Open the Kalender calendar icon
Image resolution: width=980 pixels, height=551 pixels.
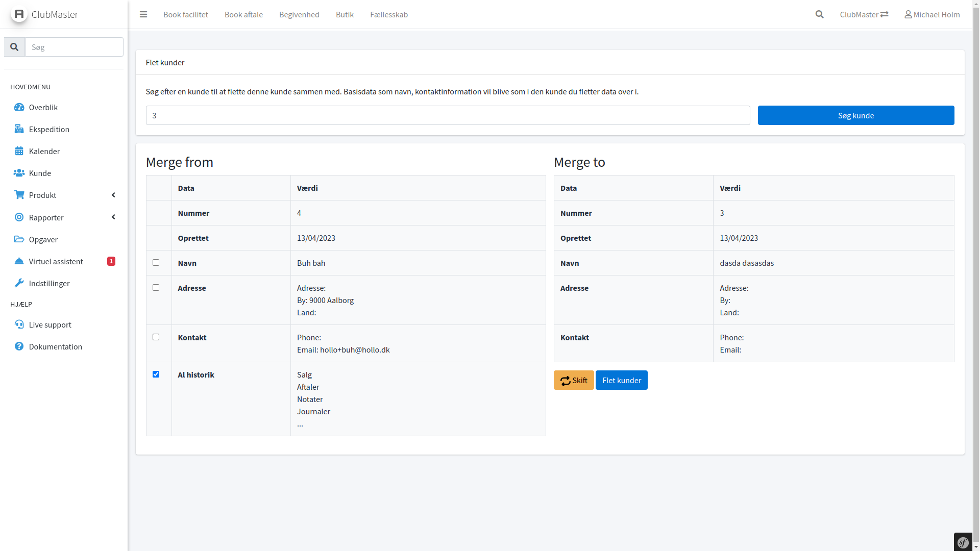[19, 151]
